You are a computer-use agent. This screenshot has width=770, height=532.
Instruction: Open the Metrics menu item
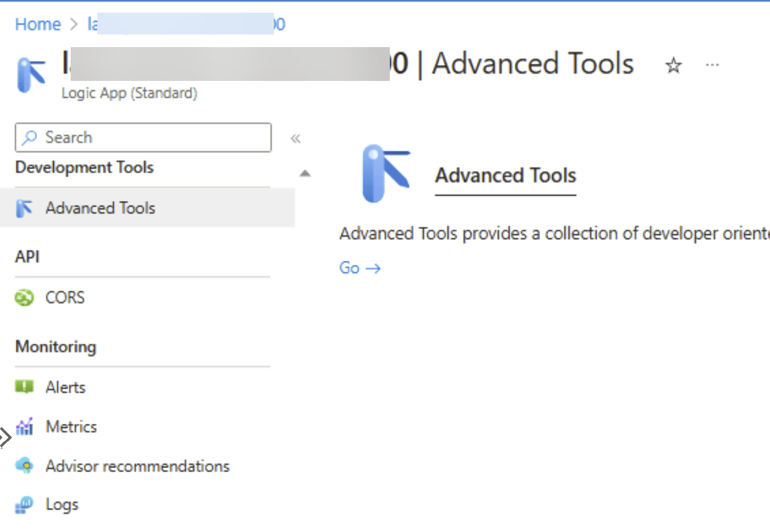[x=71, y=427]
